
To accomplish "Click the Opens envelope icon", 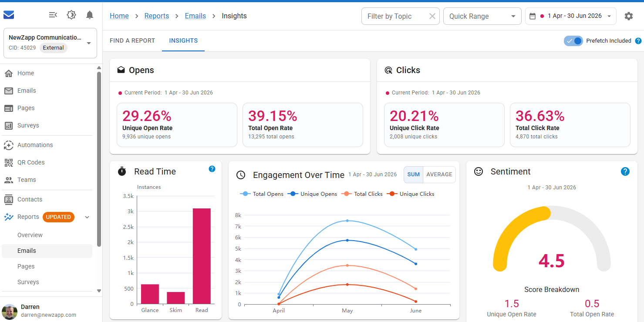I will (121, 70).
